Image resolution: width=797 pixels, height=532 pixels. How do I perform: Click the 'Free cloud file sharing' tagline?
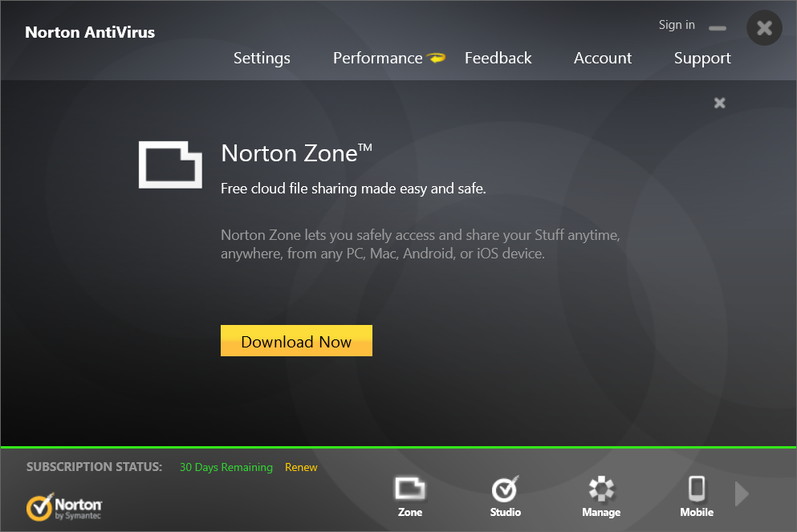(353, 189)
